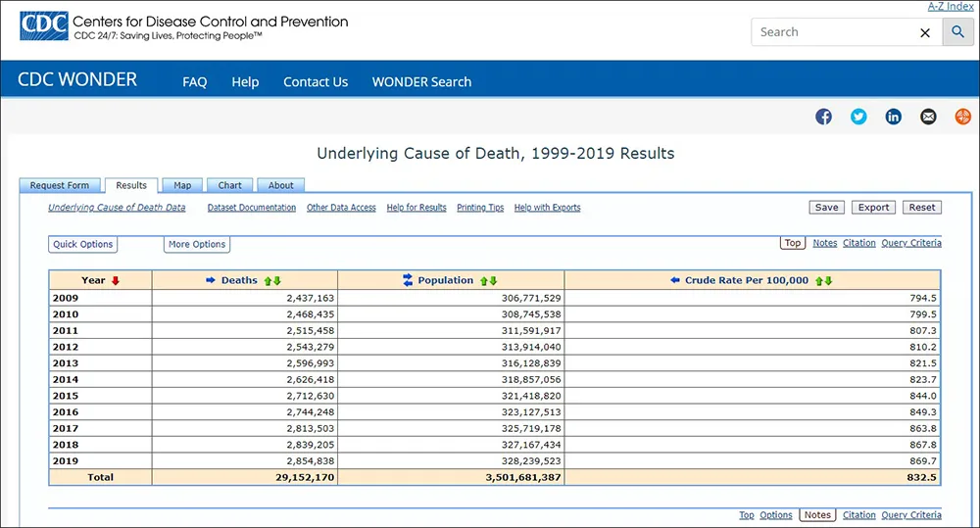Expand the More Options panel
980x528 pixels.
(197, 244)
